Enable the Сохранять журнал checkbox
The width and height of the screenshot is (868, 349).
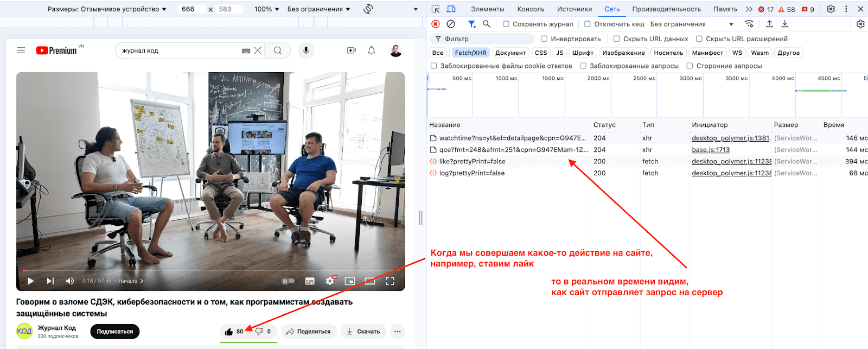point(506,24)
